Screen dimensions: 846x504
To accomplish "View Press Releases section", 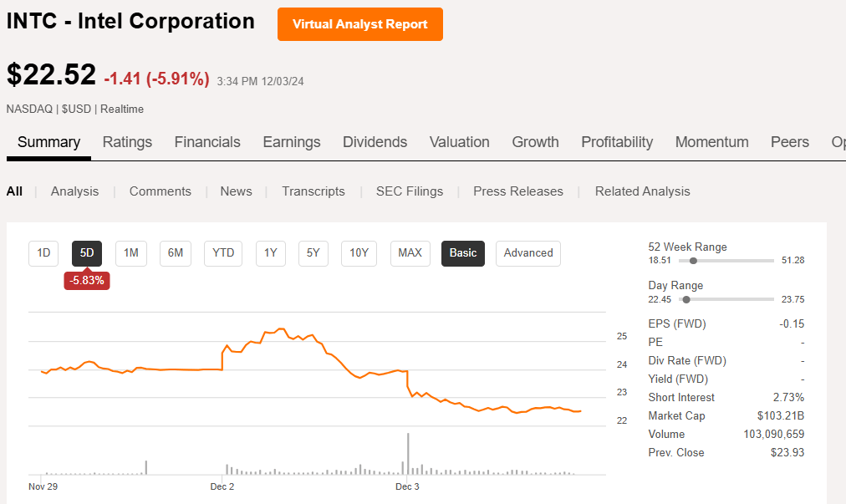I will click(x=517, y=191).
